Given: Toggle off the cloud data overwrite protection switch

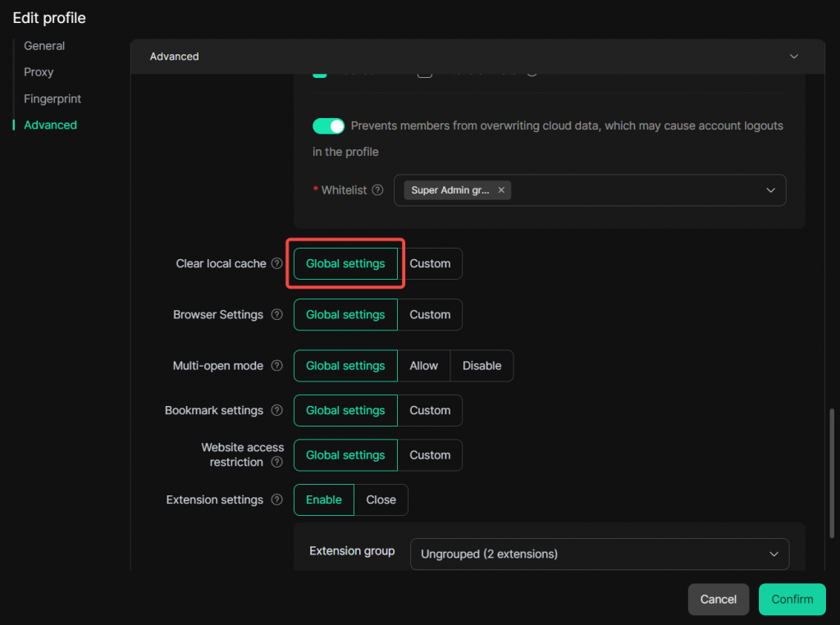Looking at the screenshot, I should tap(328, 126).
